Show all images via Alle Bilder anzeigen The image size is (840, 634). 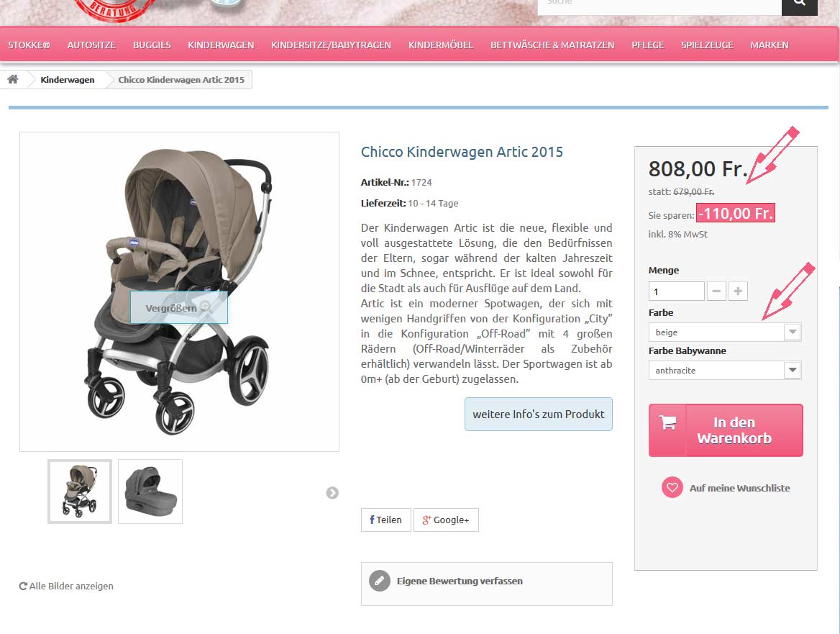(66, 587)
